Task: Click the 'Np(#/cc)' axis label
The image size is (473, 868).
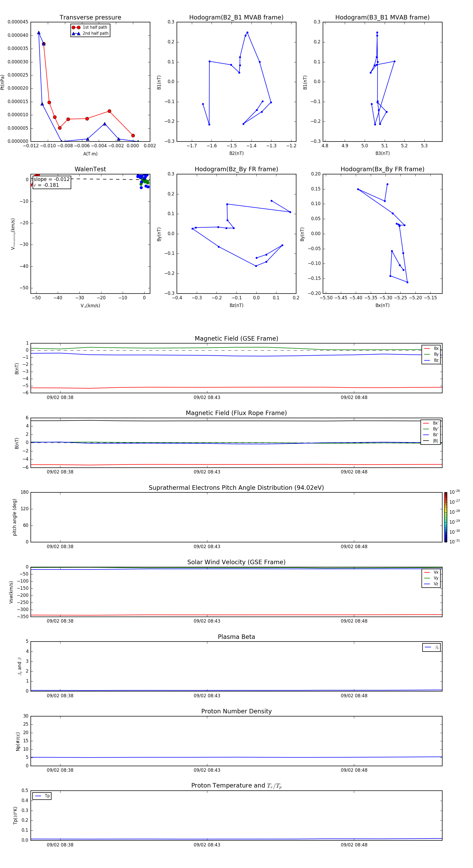Action: pyautogui.click(x=18, y=741)
